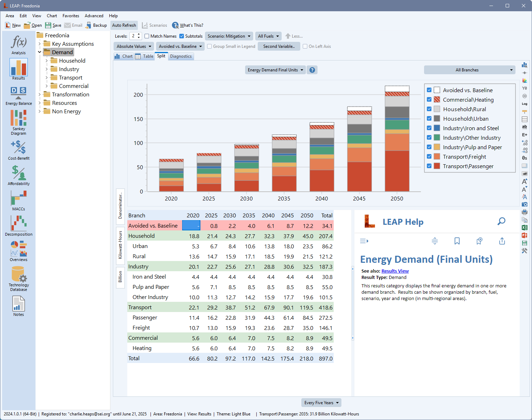The image size is (532, 420).
Task: Open the Avoided vs. Baseline dropdown
Action: [x=180, y=46]
